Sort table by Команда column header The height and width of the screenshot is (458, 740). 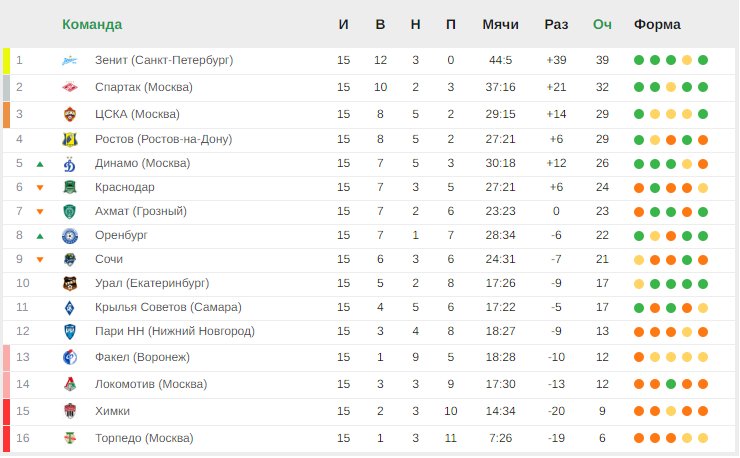pos(92,25)
